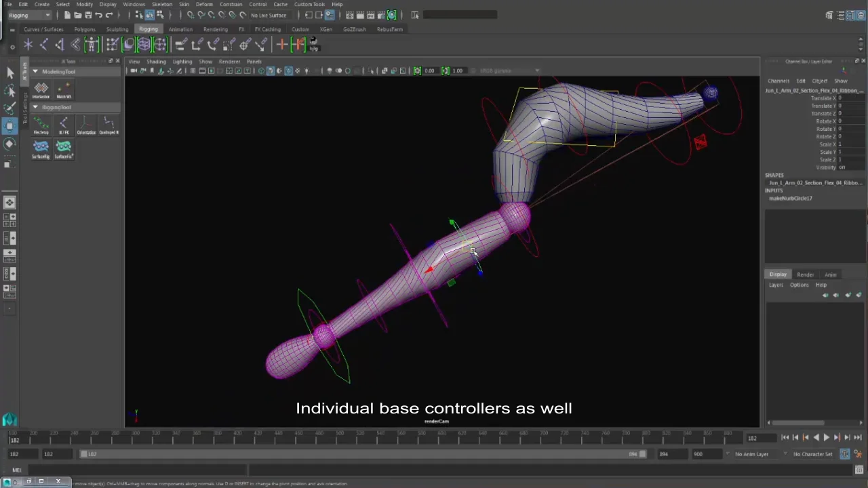Save the scene with the floppy icon
Image resolution: width=868 pixels, height=488 pixels.
[88, 15]
